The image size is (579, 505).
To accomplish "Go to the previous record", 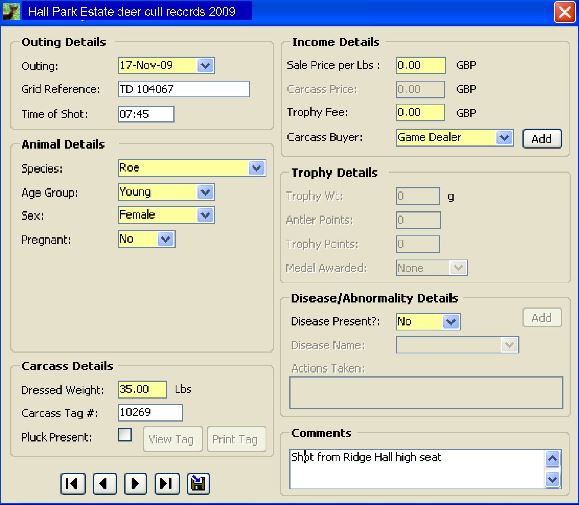I will coord(105,484).
